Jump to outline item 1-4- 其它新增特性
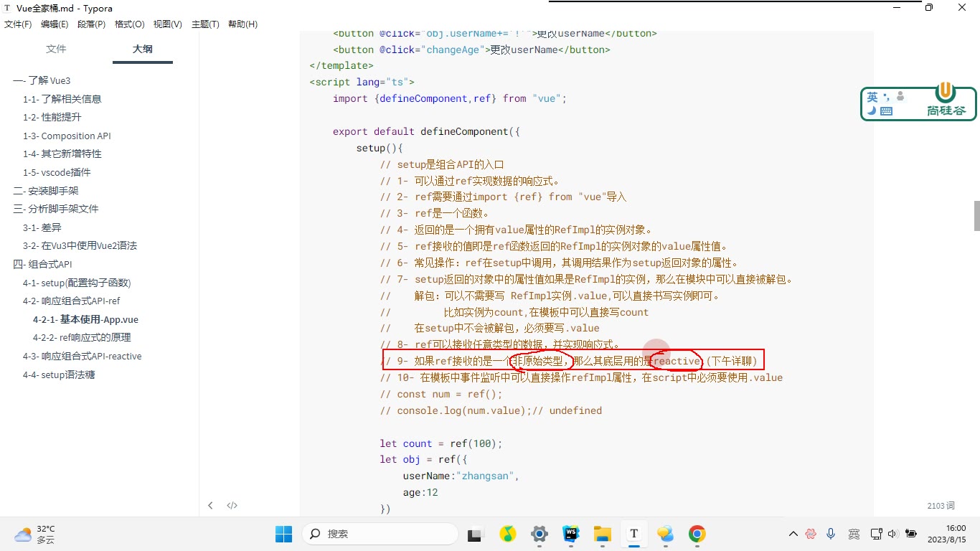980x551 pixels. [62, 154]
